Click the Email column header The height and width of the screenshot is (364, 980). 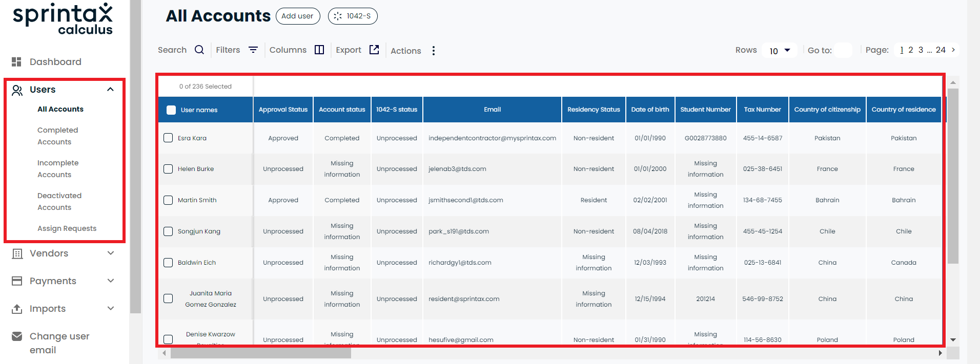click(493, 110)
